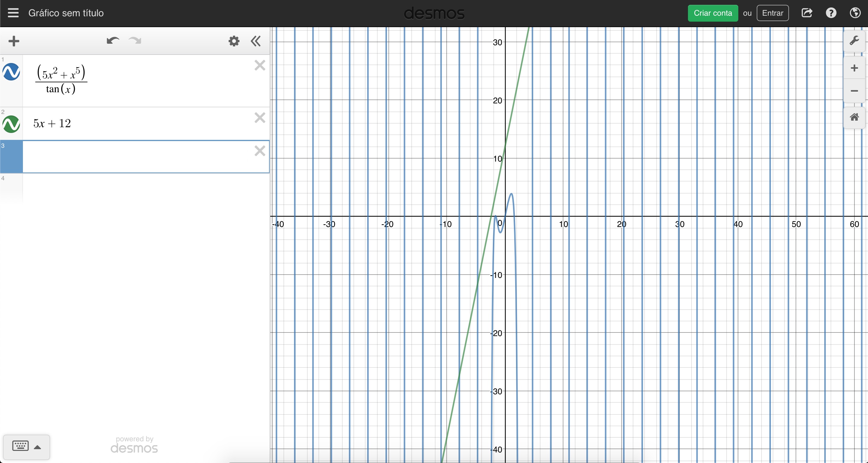Reset graph to default home view

click(x=854, y=117)
